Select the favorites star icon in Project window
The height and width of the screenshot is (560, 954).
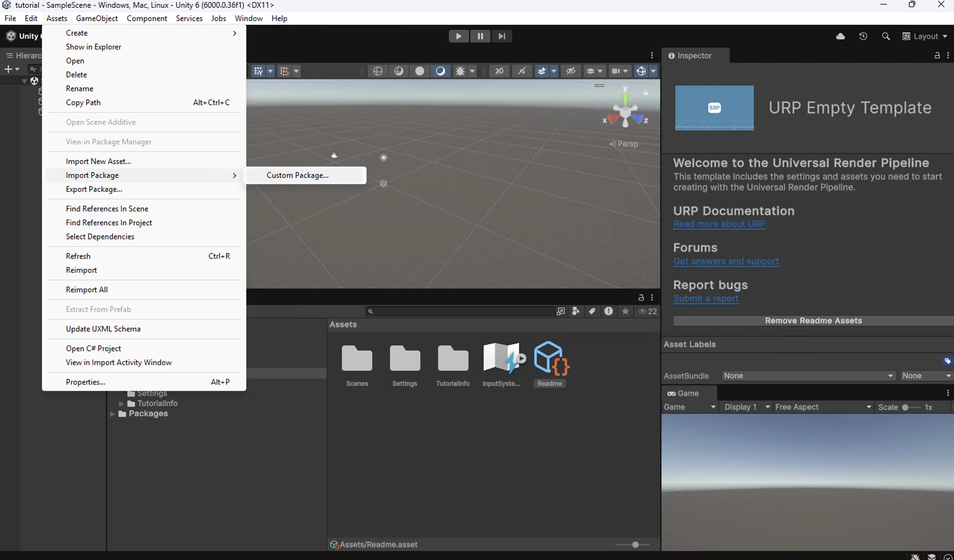[625, 311]
